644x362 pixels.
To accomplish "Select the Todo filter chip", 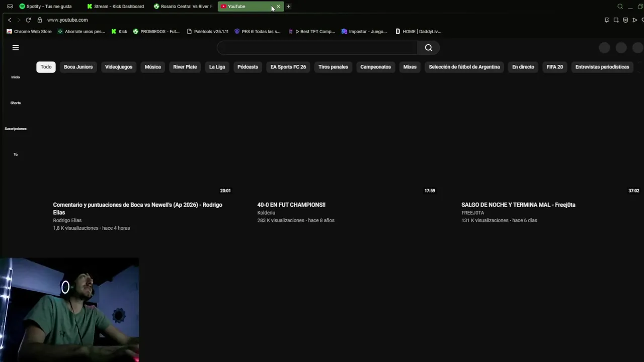I will tap(46, 67).
